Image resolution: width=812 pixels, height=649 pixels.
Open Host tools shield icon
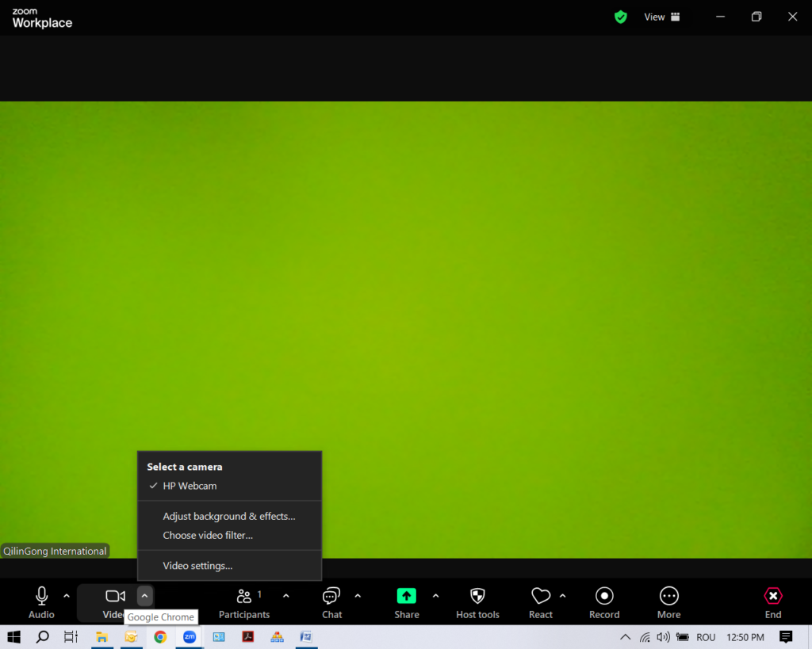(x=477, y=602)
